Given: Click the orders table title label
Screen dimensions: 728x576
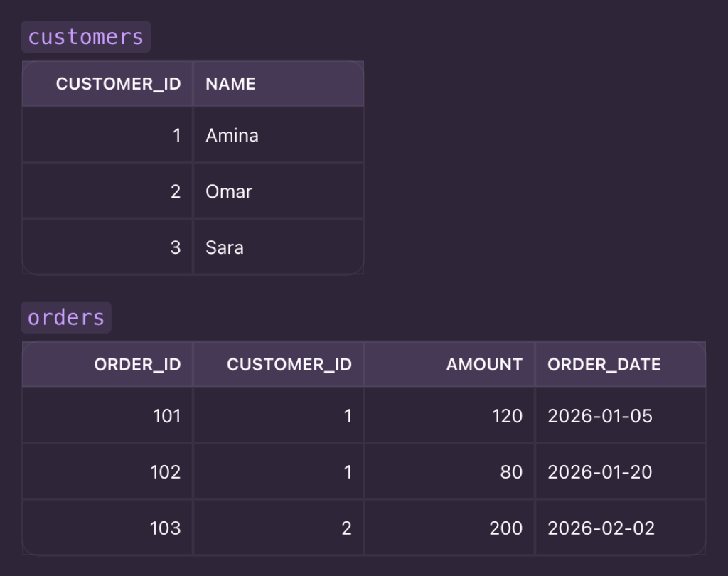Looking at the screenshot, I should click(66, 317).
